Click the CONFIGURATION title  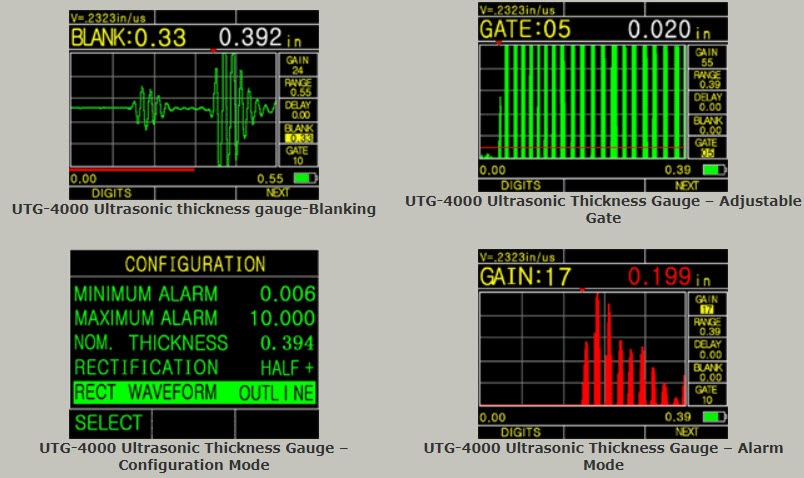(x=195, y=264)
